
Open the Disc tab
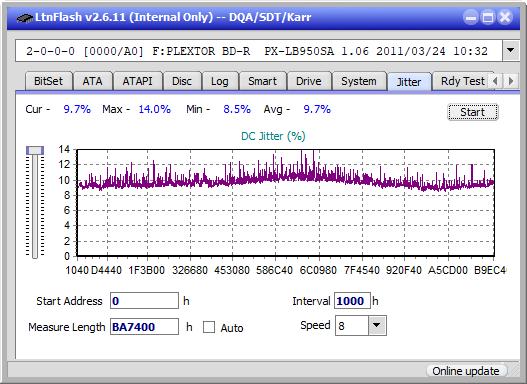(x=182, y=81)
